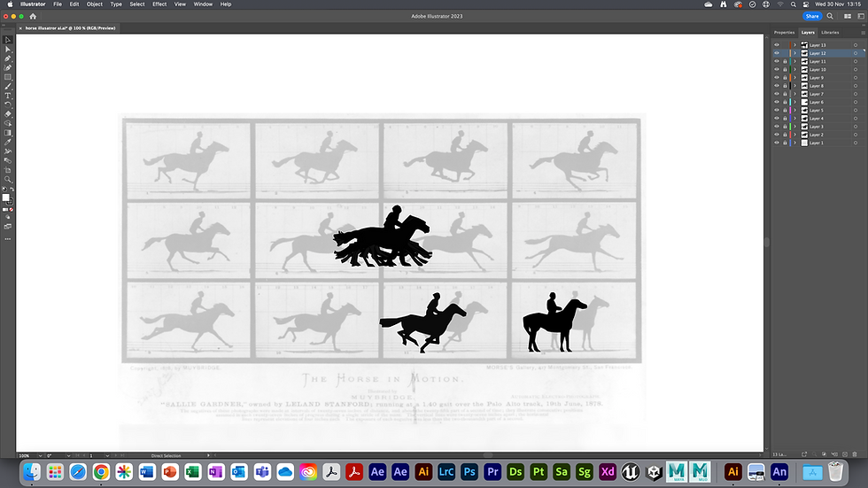Open the Object menu
This screenshot has width=868, height=488.
94,4
